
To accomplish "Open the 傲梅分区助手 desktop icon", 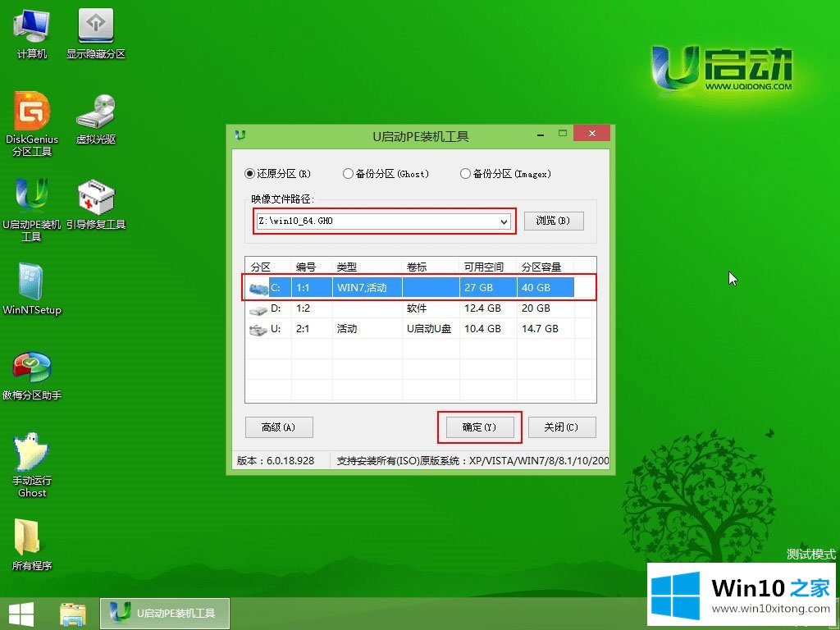I will pyautogui.click(x=32, y=376).
